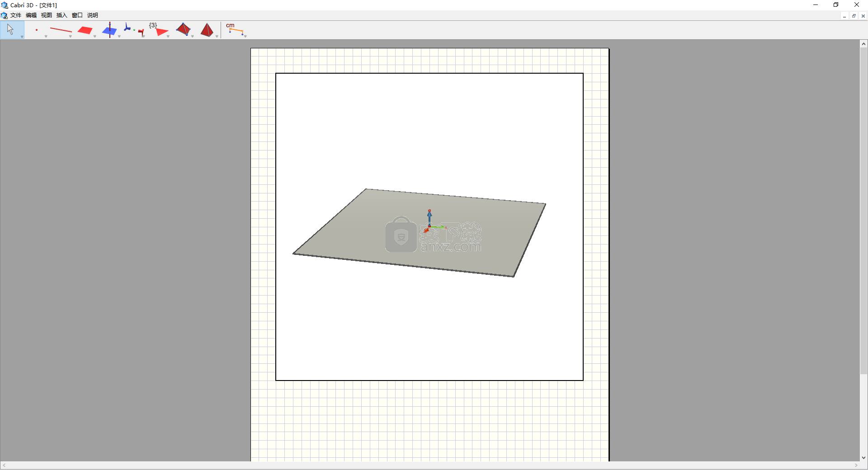Expand the Regular polygon tool dropdown arrow
The height and width of the screenshot is (470, 868).
point(168,37)
